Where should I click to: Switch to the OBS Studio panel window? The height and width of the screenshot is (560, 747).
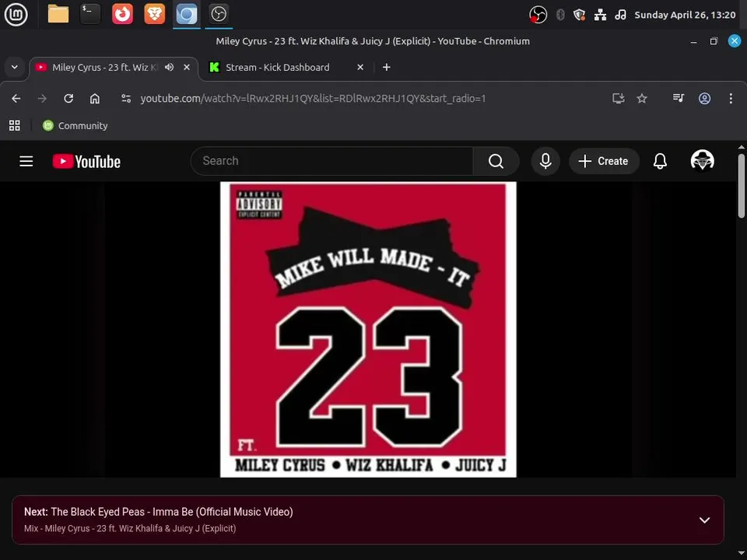pyautogui.click(x=219, y=14)
